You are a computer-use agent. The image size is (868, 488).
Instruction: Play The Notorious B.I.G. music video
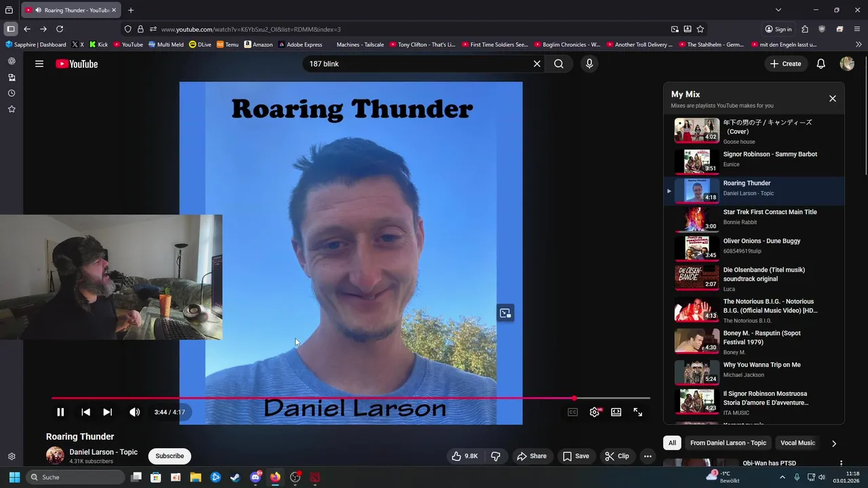[x=754, y=310]
